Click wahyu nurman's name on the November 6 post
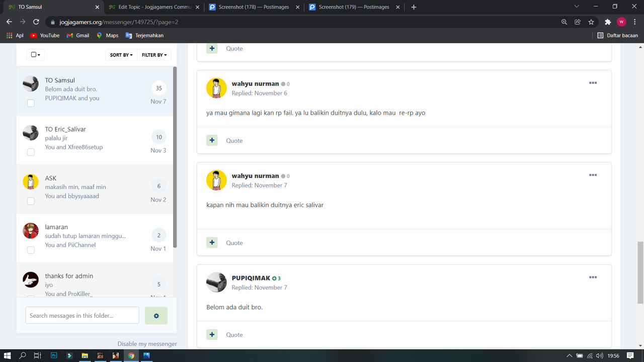644x362 pixels. [255, 84]
